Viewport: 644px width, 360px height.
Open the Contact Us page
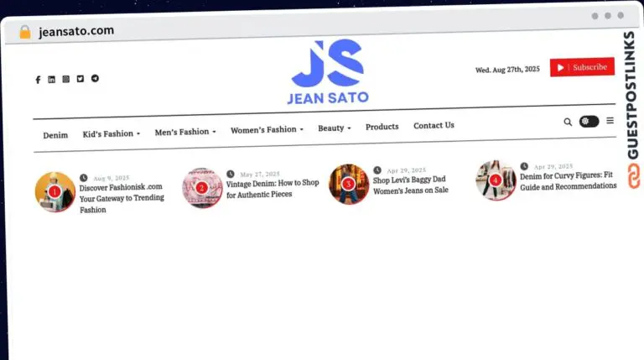click(x=434, y=126)
